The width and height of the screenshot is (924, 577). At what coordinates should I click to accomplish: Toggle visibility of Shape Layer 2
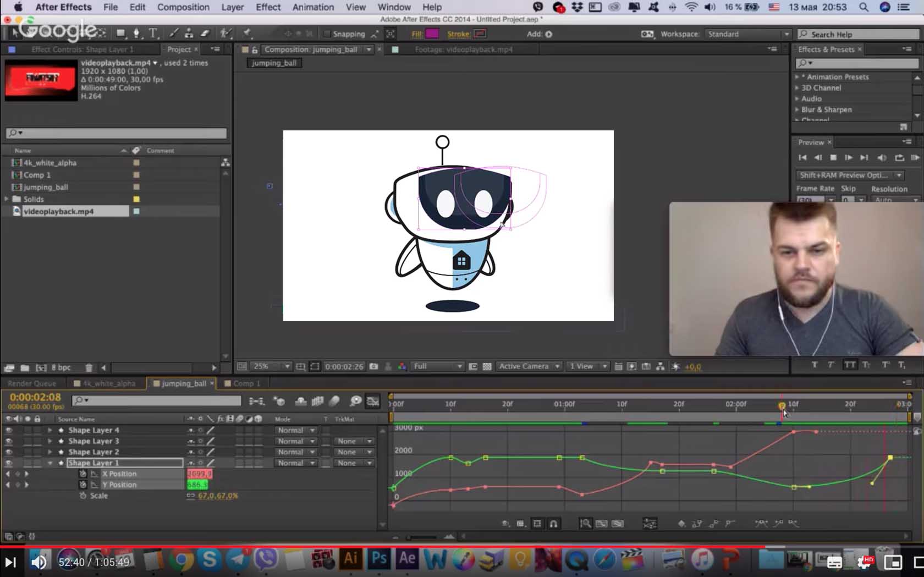click(9, 452)
